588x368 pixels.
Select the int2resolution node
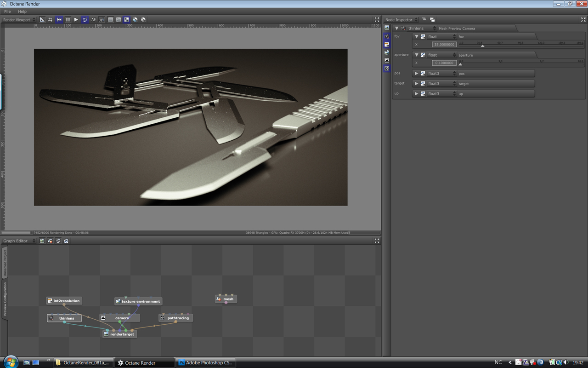pyautogui.click(x=64, y=301)
